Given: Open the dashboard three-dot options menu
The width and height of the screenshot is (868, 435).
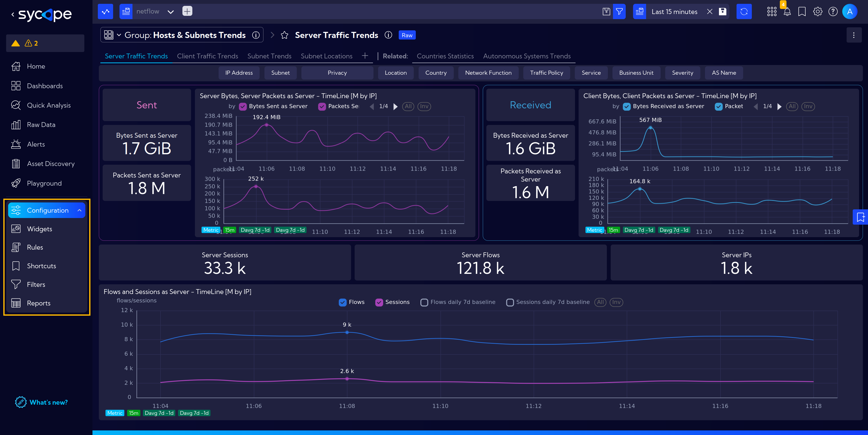Looking at the screenshot, I should pyautogui.click(x=854, y=35).
